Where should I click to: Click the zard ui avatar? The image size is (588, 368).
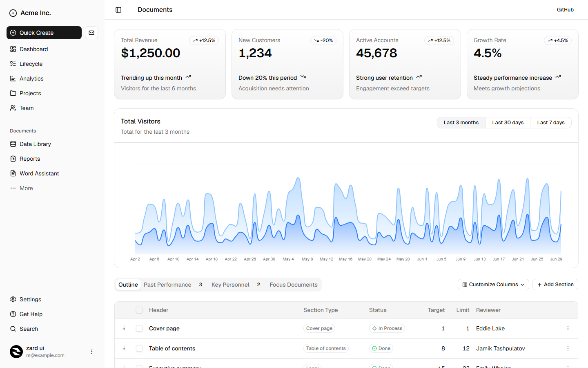pos(16,352)
